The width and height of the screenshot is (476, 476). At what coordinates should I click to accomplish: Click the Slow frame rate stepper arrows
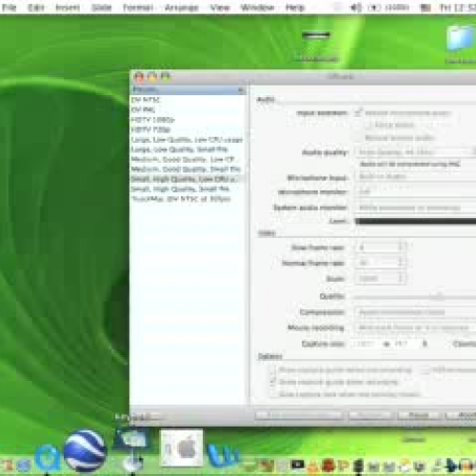(x=401, y=248)
